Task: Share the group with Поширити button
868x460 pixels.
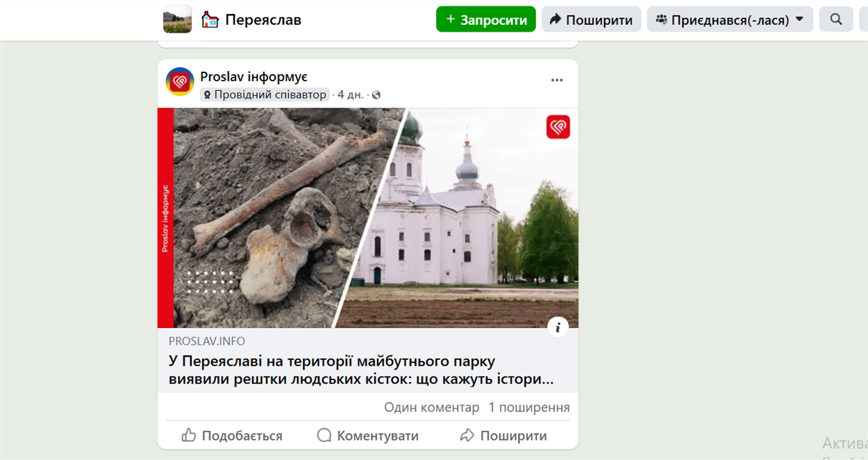Action: [591, 19]
